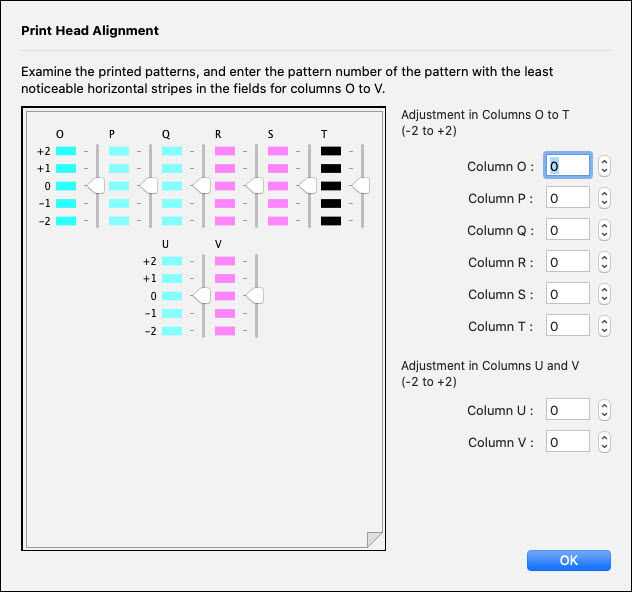Screen dimensions: 632x592
Task: Click the slider handle for column V
Action: coord(254,296)
